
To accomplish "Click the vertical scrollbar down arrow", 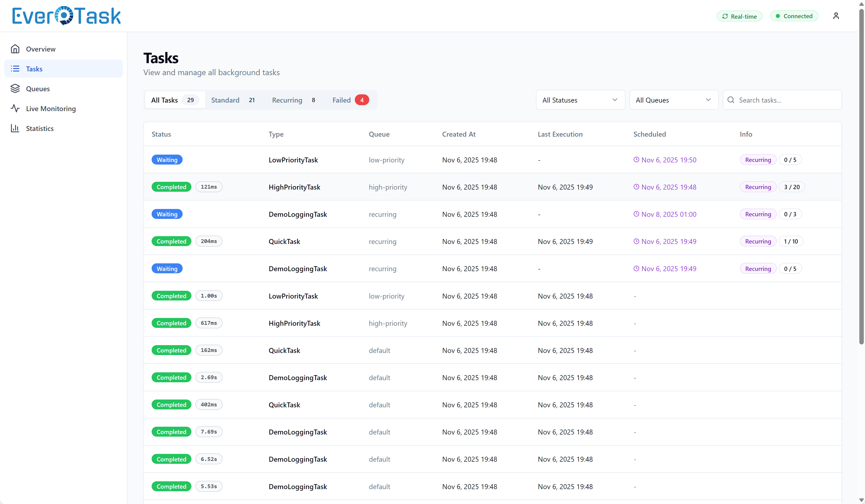I will coord(861,500).
